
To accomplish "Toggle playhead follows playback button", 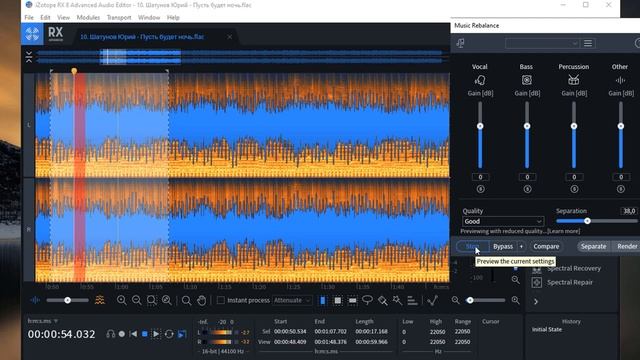I will tap(182, 334).
